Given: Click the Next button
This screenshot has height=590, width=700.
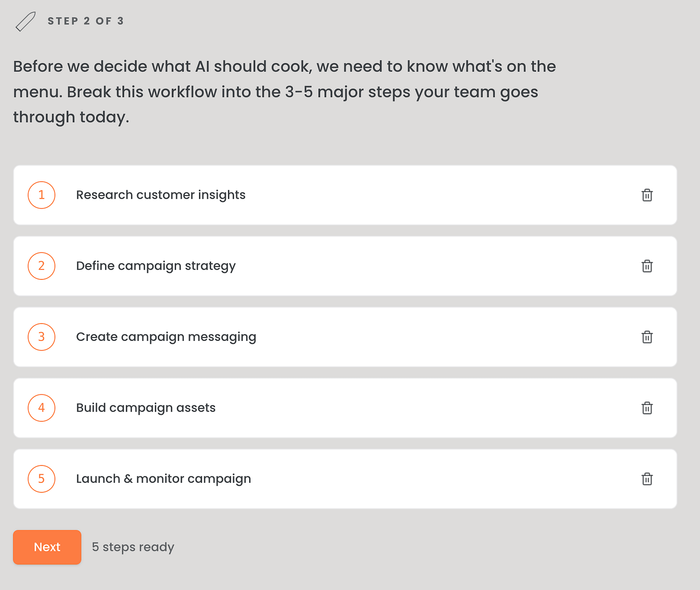Looking at the screenshot, I should coord(47,547).
